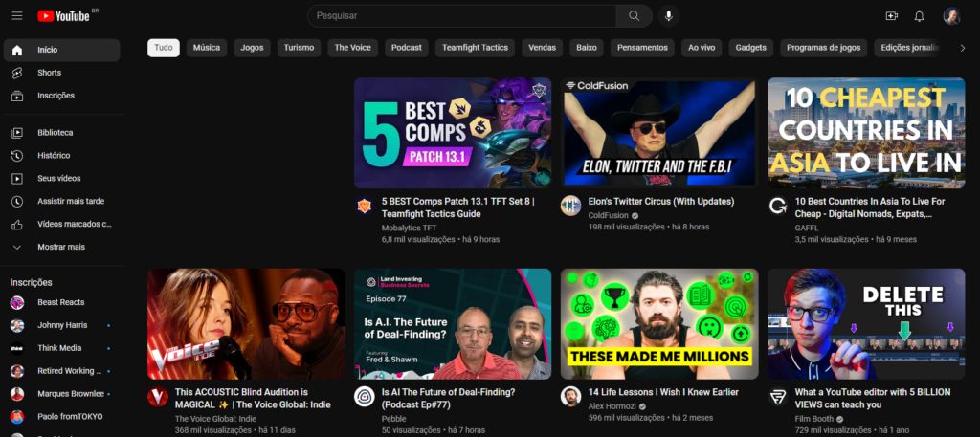Open 14 Life Lessons video title
This screenshot has width=980, height=437.
663,393
